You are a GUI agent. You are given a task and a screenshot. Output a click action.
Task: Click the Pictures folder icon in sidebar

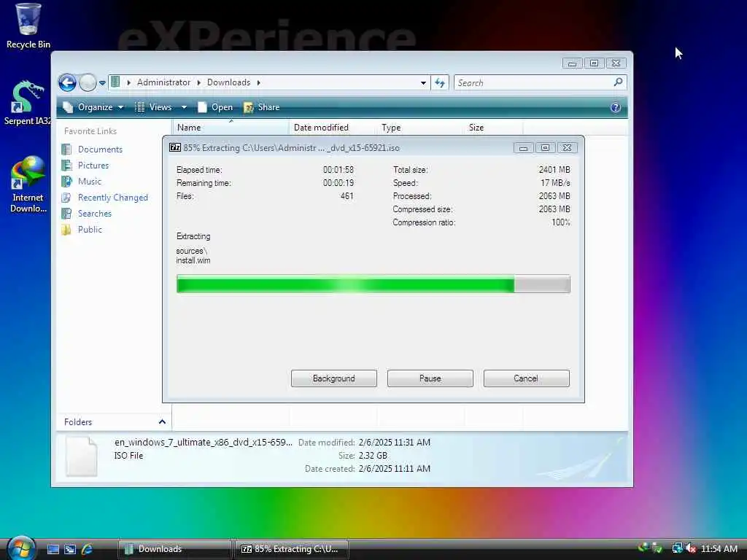click(66, 166)
